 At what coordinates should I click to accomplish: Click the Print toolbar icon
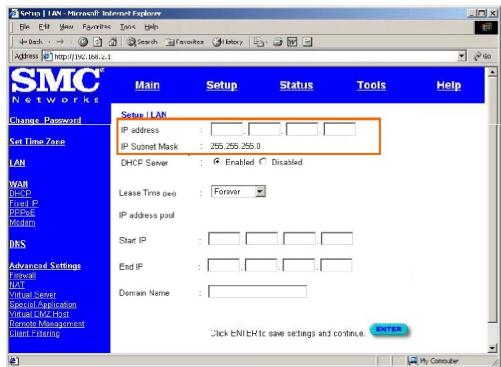coord(278,42)
